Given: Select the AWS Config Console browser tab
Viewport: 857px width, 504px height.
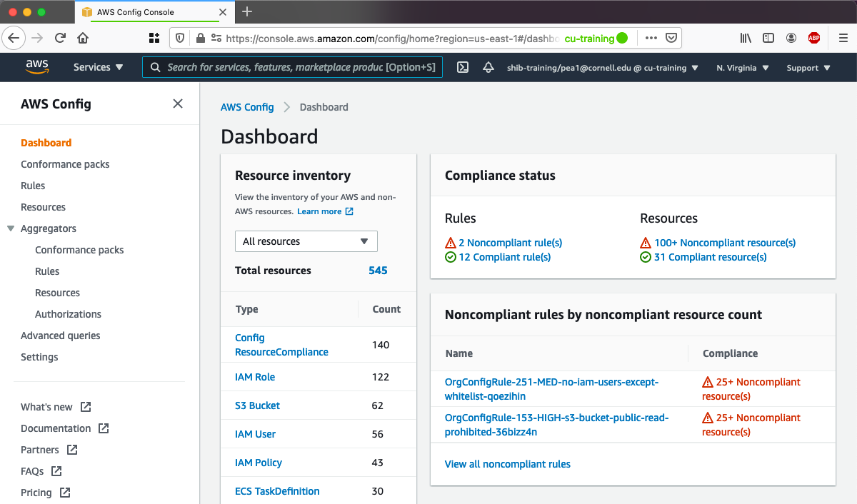Looking at the screenshot, I should pos(154,11).
